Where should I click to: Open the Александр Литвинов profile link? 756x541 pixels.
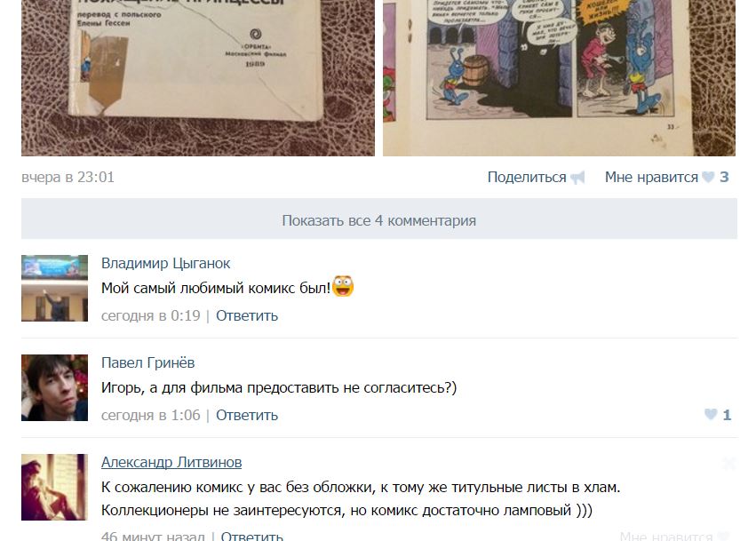point(171,462)
